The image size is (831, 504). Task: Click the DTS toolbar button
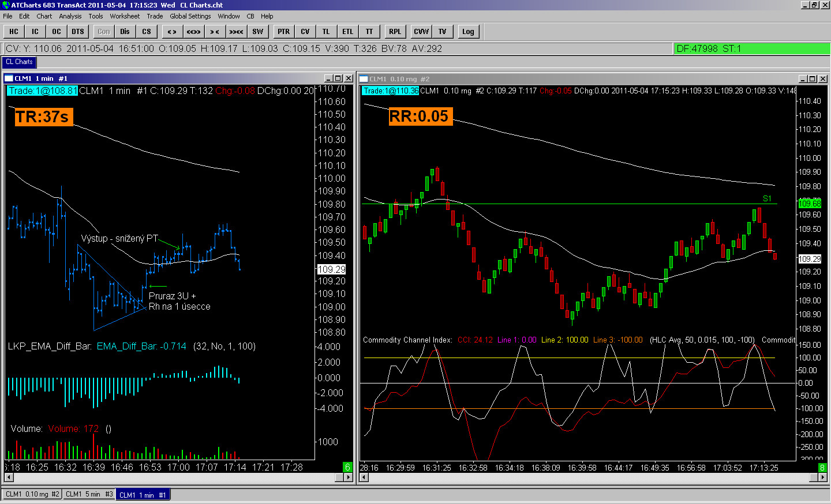coord(78,32)
